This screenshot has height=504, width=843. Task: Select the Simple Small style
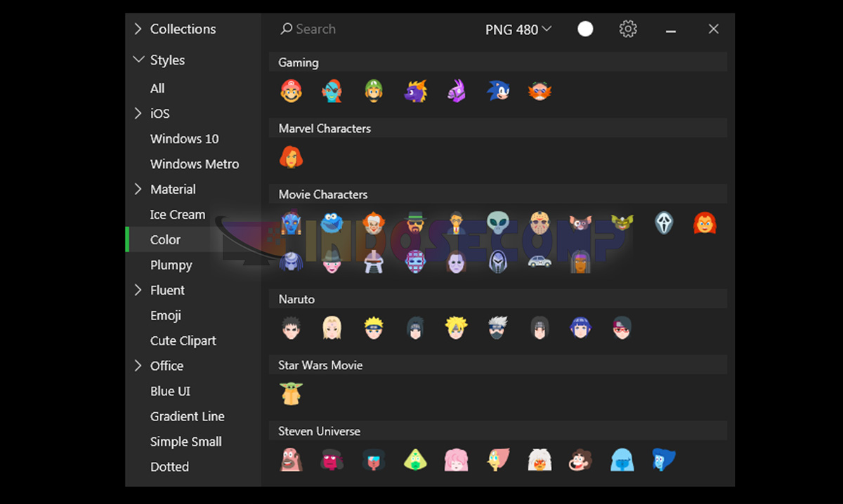(x=186, y=442)
